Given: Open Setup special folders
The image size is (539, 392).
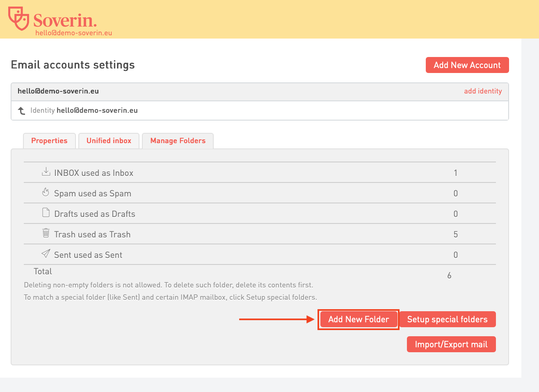Looking at the screenshot, I should pos(447,319).
